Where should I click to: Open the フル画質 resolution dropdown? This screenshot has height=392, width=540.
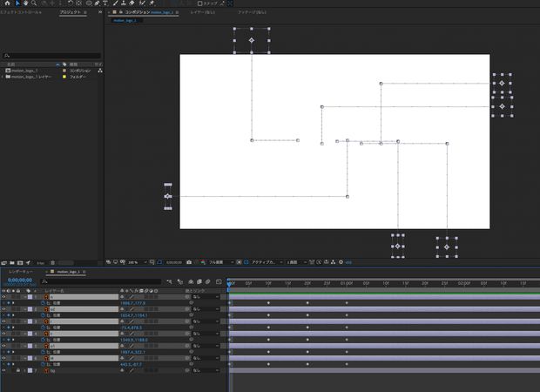(220, 262)
